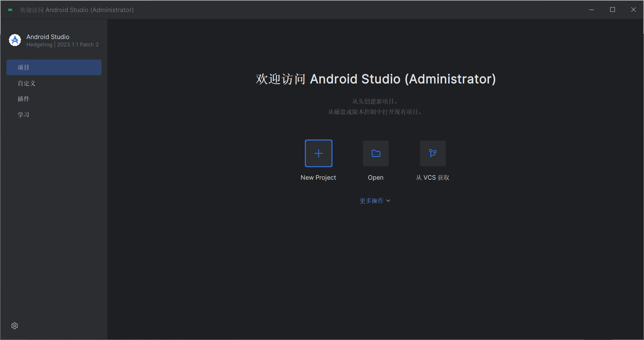
Task: Click the 从 VCS 获取 label
Action: [x=433, y=177]
